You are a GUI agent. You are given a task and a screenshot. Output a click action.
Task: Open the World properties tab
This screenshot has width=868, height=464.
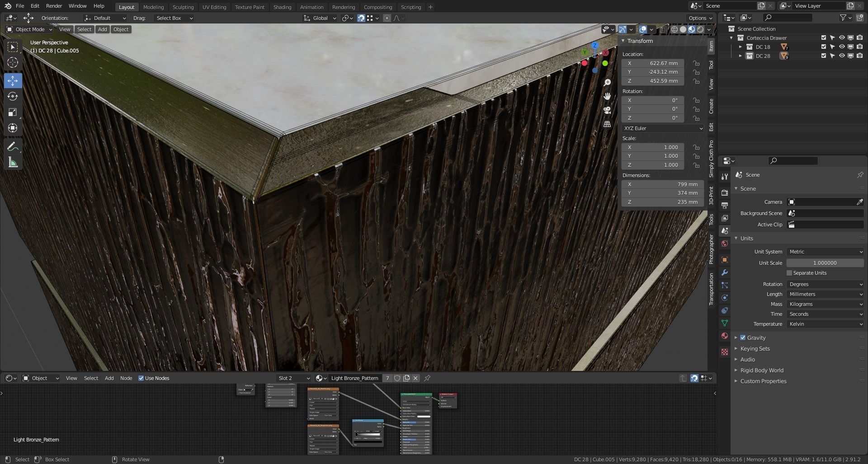click(725, 244)
